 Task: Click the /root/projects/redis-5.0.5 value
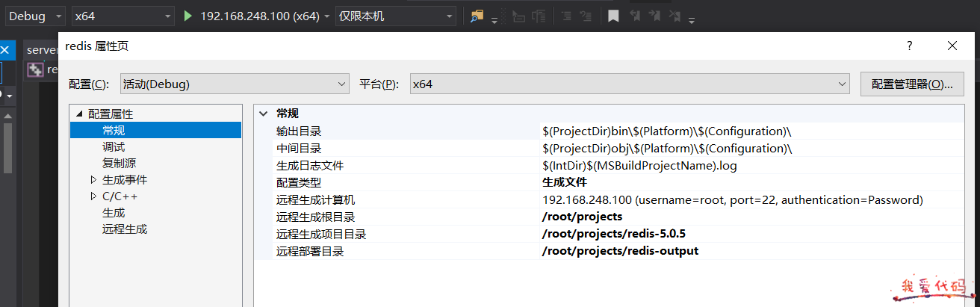(614, 234)
